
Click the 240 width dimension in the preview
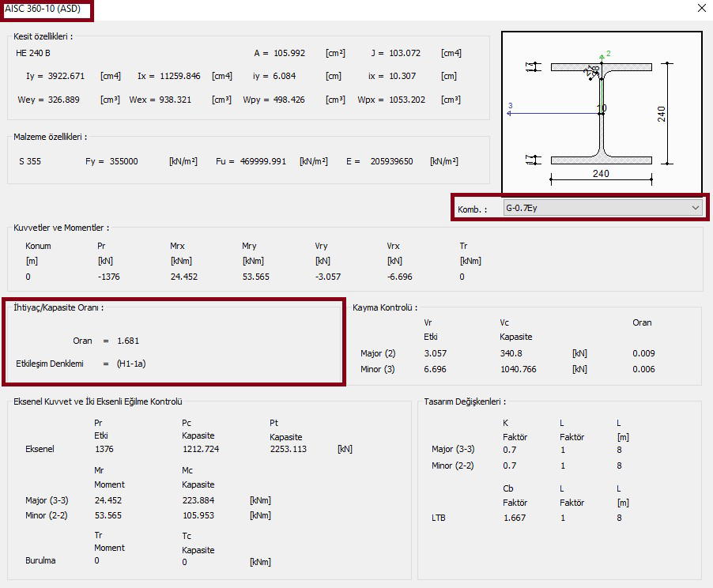coord(601,173)
